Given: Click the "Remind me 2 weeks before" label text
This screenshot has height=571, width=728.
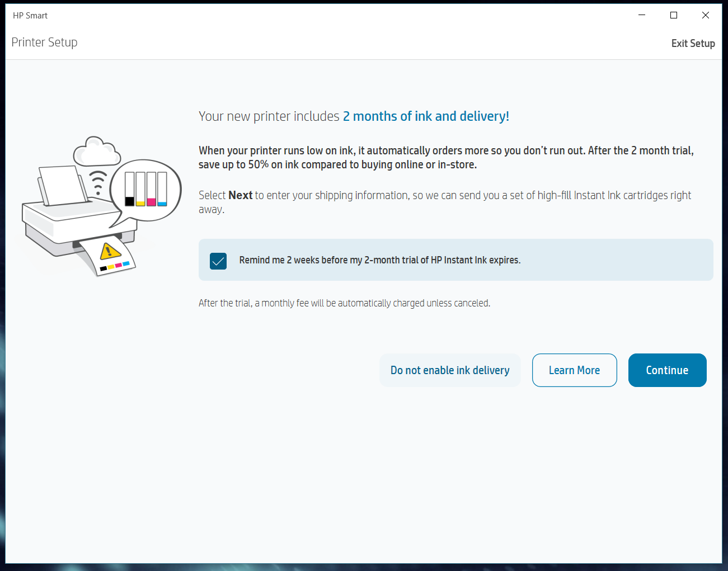Looking at the screenshot, I should [x=380, y=260].
